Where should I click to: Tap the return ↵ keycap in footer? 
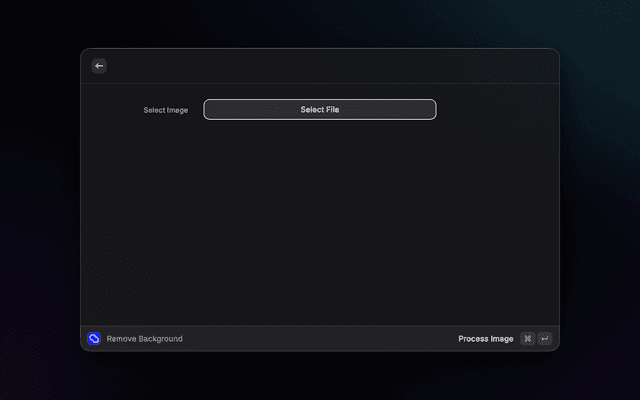click(x=544, y=339)
